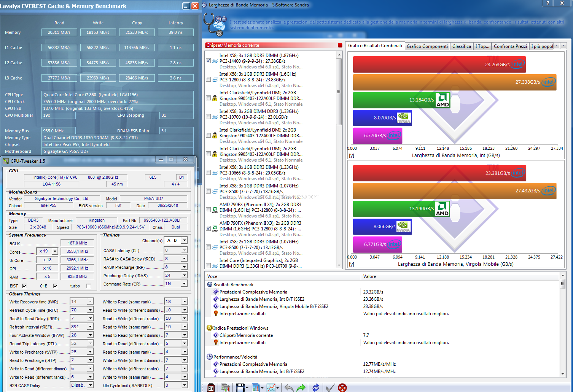This screenshot has height=392, width=573.
Task: Click the Performance/Velocità clock icon
Action: click(210, 357)
